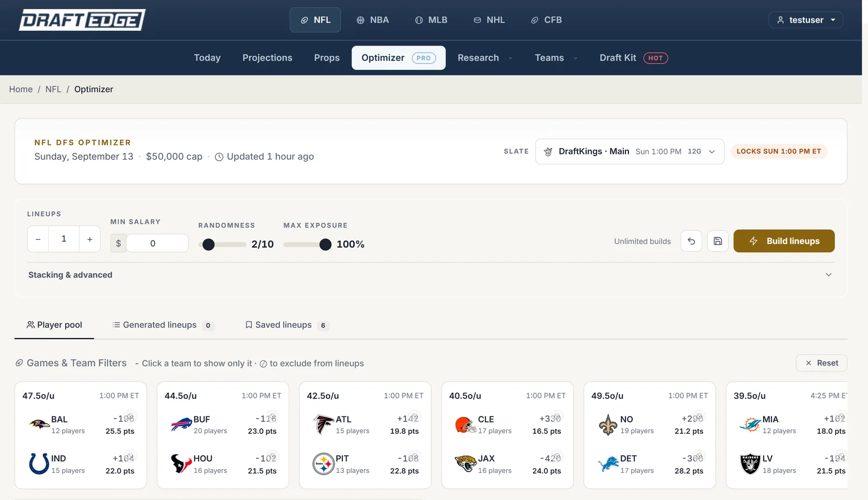Expand the Teams menu
The height and width of the screenshot is (500, 868).
tap(556, 57)
